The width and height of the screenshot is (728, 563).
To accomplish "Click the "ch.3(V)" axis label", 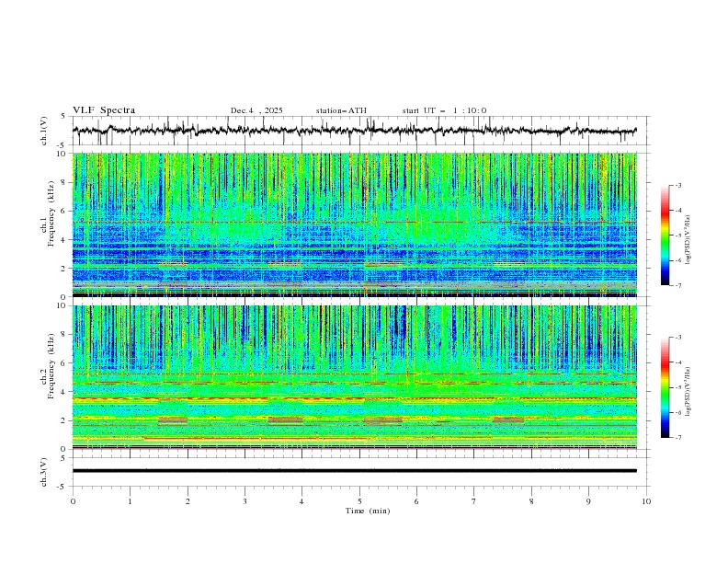I will point(44,472).
